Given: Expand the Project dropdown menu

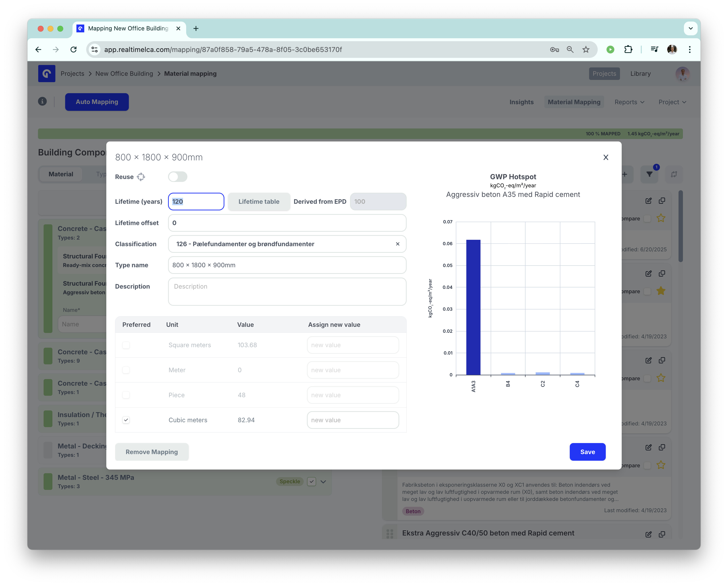Looking at the screenshot, I should [x=672, y=102].
